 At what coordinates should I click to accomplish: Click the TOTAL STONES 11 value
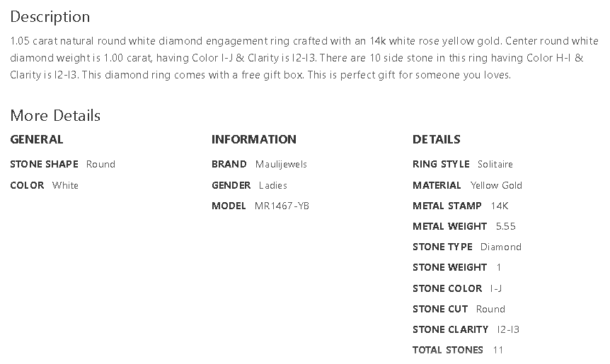click(497, 350)
